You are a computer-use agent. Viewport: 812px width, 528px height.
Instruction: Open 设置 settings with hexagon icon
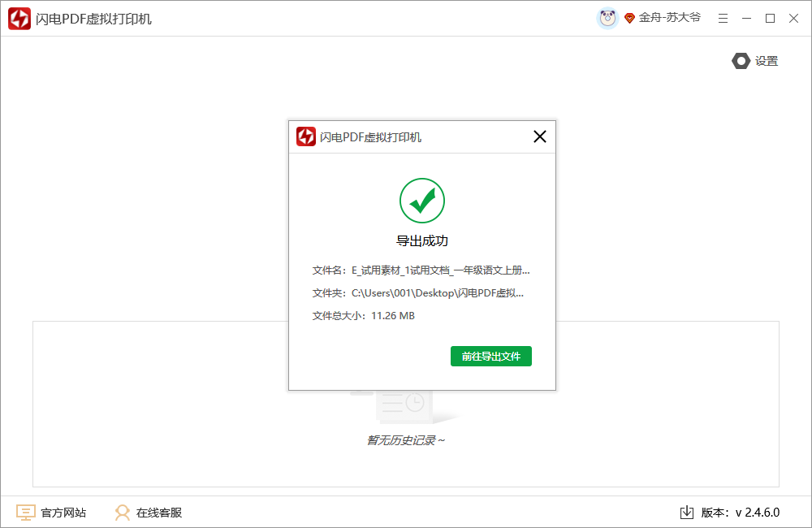click(754, 61)
